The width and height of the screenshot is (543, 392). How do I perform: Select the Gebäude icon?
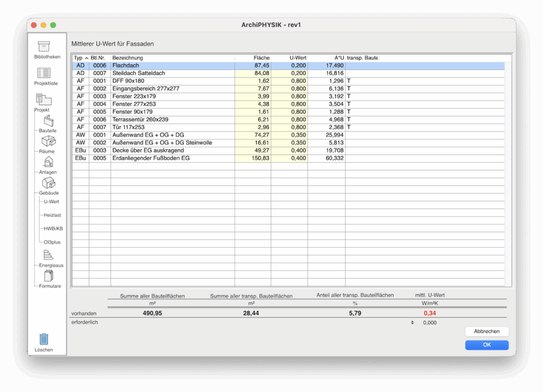click(x=49, y=182)
